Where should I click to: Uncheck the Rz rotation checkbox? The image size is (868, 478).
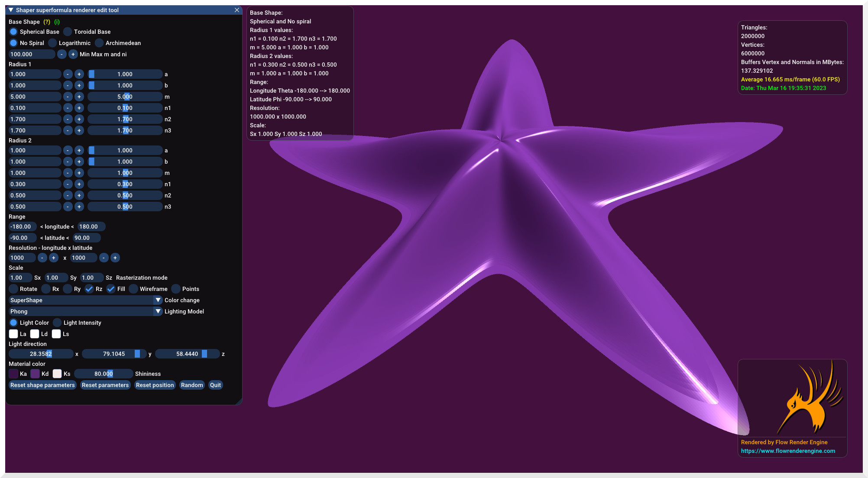(x=89, y=289)
